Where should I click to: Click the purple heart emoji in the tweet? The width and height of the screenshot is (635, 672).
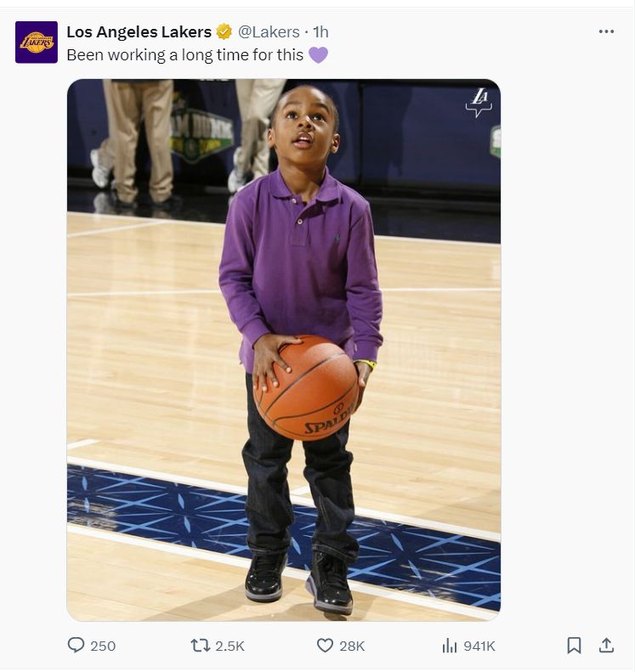[x=318, y=55]
